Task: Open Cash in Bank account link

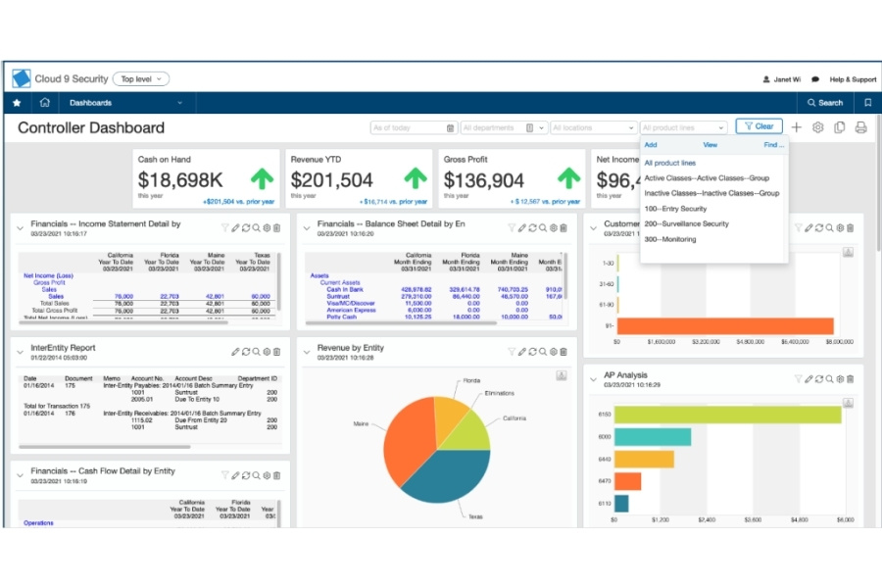Action: coord(345,289)
